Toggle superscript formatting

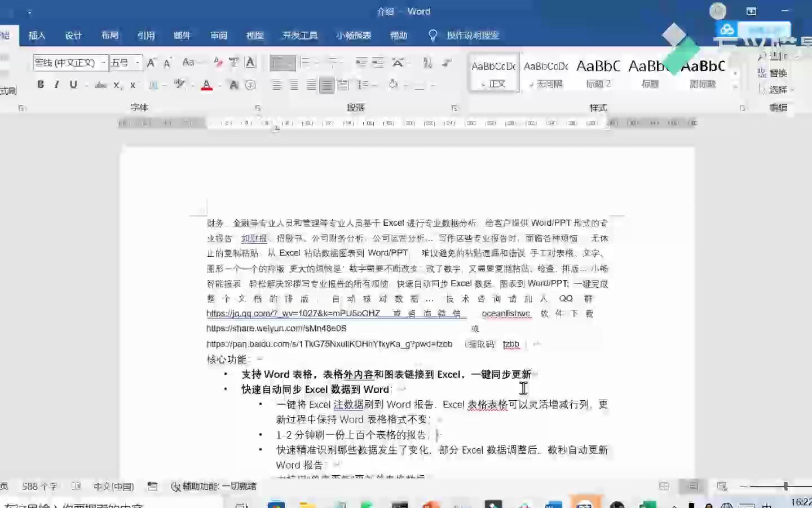click(x=133, y=85)
